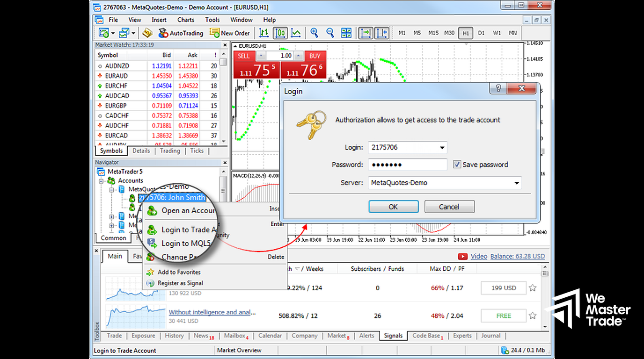Viewport: 644px width, 359px height.
Task: Switch chart to candlestick view
Action: click(280, 33)
